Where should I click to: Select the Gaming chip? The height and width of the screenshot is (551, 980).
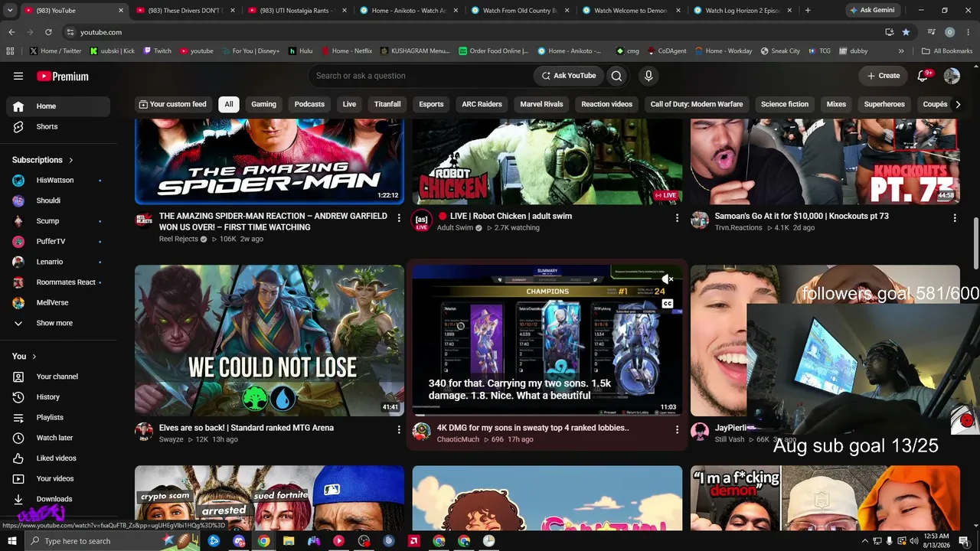click(x=264, y=104)
